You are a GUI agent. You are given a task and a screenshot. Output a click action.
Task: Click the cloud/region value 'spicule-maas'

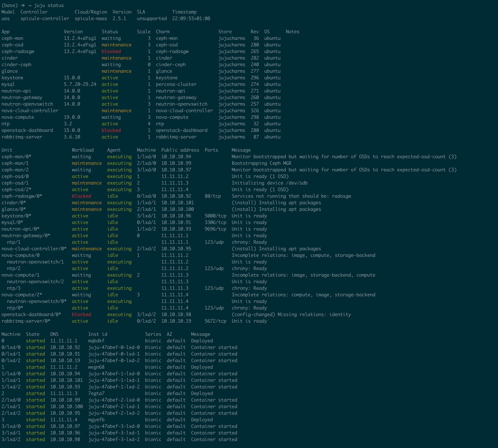tap(91, 18)
